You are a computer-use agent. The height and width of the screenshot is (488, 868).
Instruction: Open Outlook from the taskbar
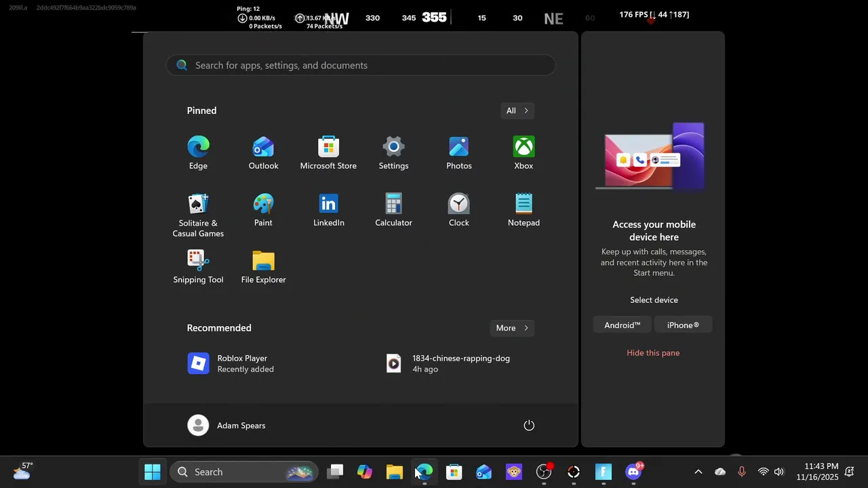coord(484,472)
